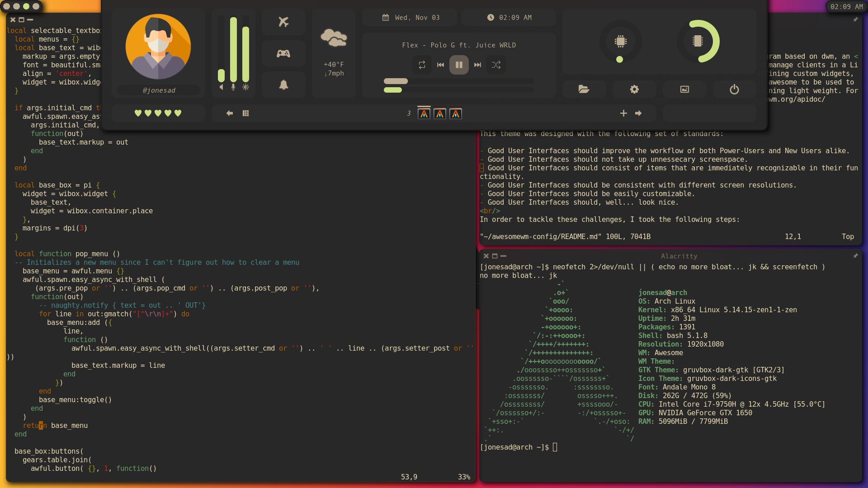The image size is (868, 488).
Task: Pause the playing song
Action: point(458,65)
